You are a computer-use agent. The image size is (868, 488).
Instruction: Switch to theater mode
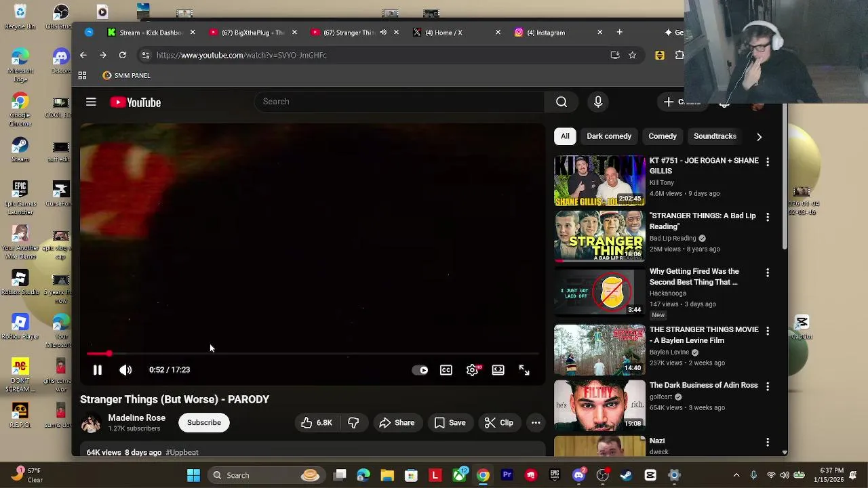[498, 370]
